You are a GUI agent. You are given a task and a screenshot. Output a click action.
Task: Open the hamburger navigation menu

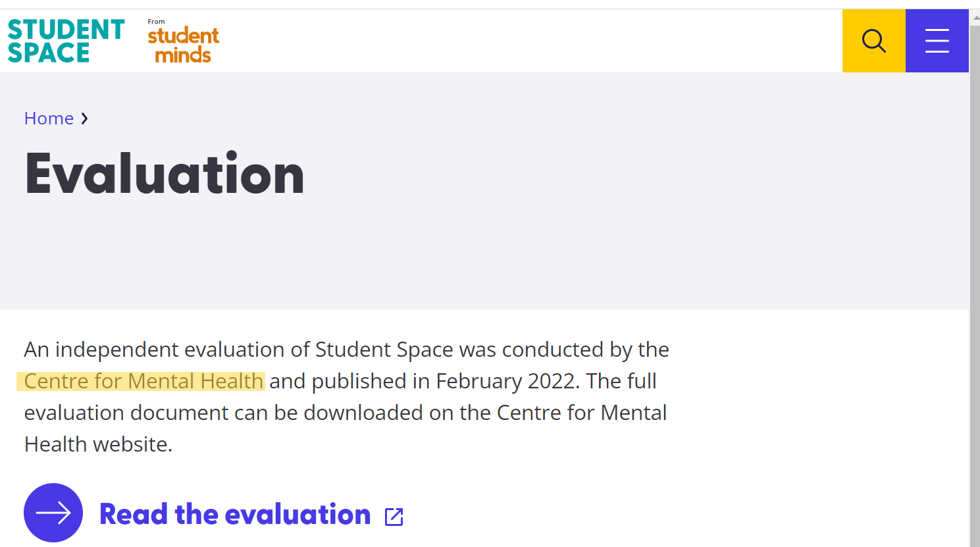[x=937, y=41]
